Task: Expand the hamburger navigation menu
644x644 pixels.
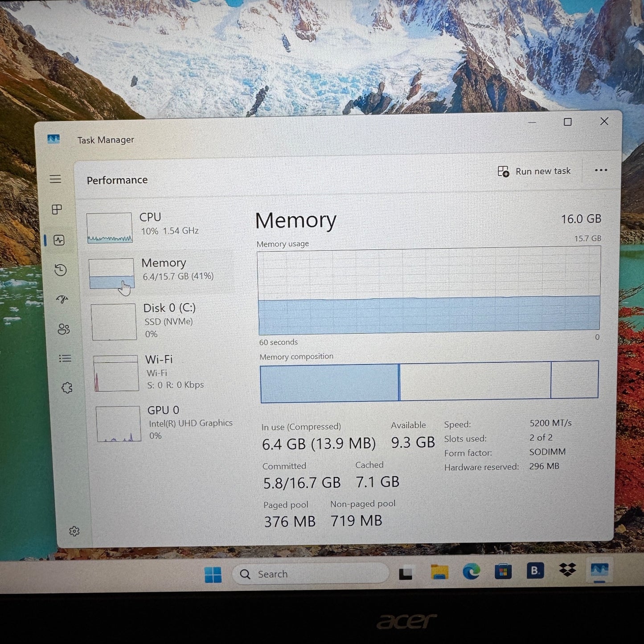Action: pyautogui.click(x=55, y=179)
